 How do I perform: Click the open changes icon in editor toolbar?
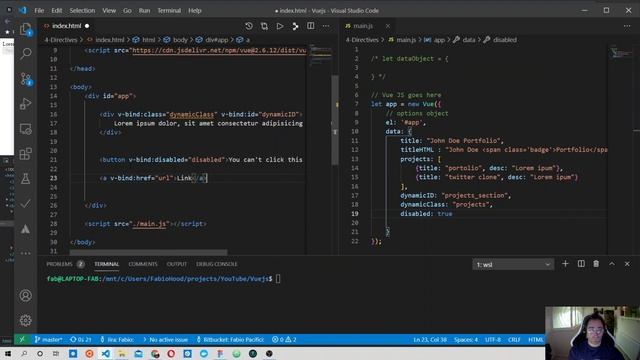[264, 26]
